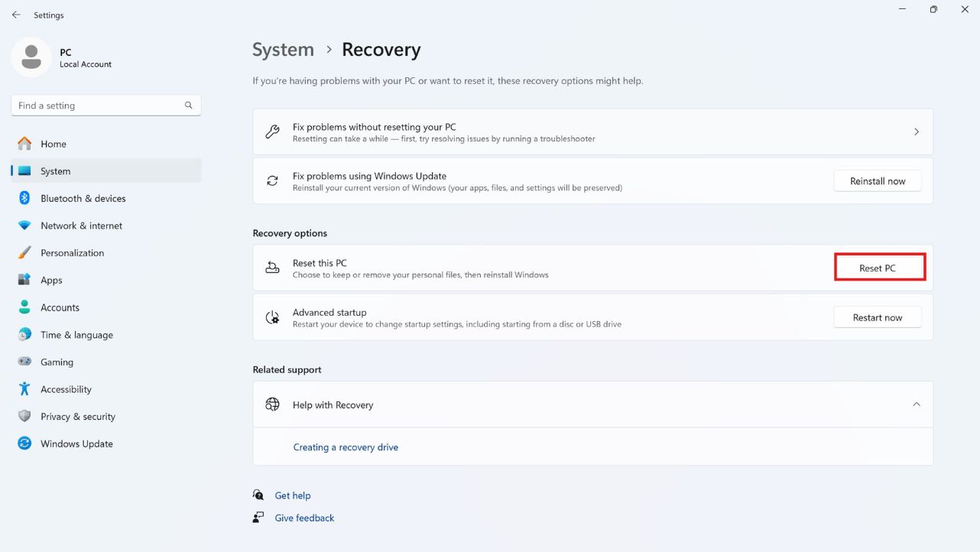The image size is (980, 552).
Task: Open the Get help link
Action: coord(293,495)
